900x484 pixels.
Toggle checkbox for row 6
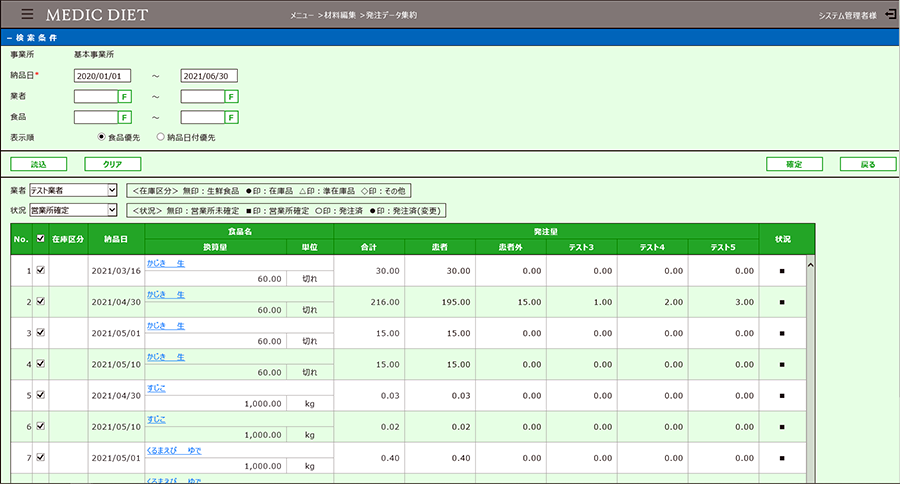point(40,426)
